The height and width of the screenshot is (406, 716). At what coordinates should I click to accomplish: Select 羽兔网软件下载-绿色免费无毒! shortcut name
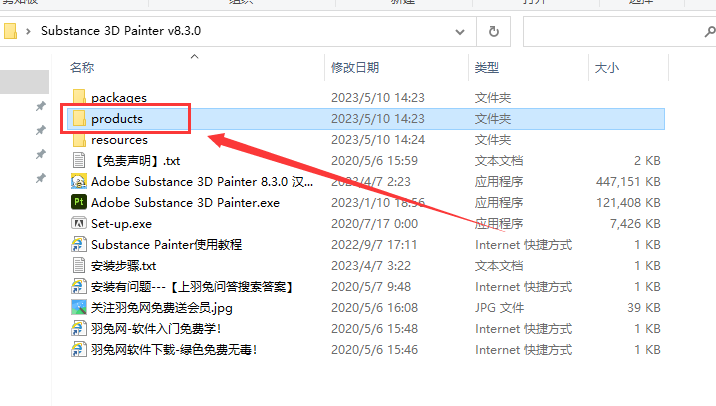click(x=174, y=350)
